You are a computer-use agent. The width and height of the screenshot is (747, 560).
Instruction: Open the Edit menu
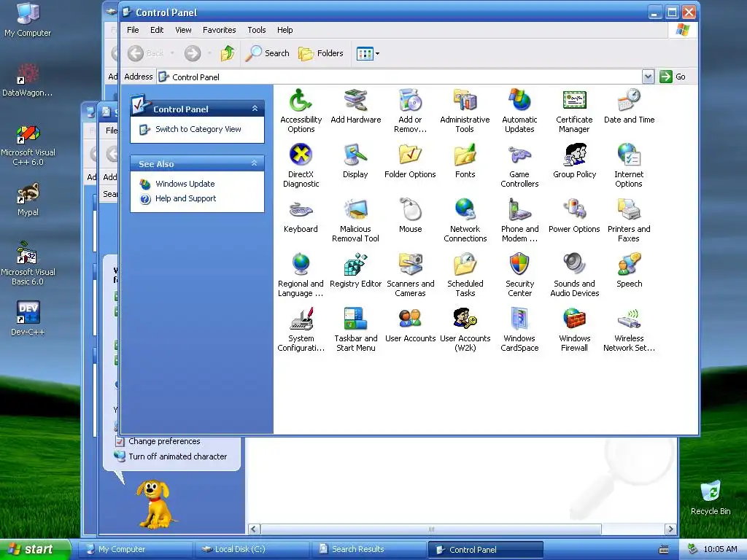[157, 30]
